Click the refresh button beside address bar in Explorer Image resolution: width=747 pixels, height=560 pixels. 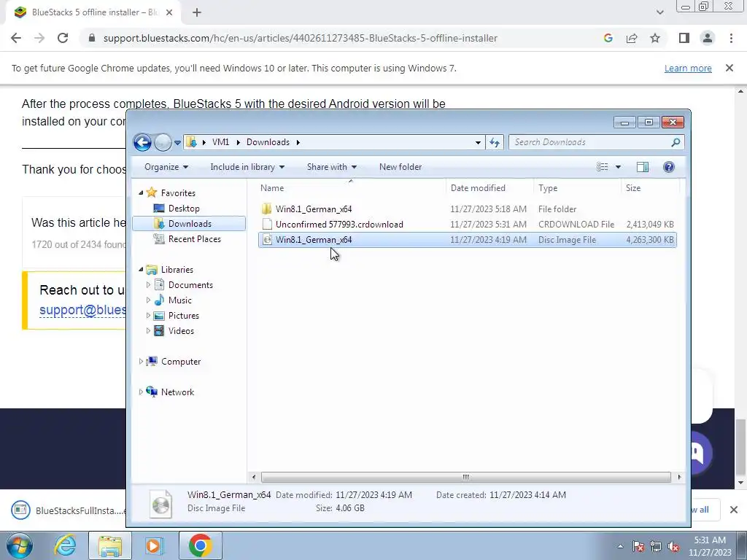pyautogui.click(x=495, y=142)
